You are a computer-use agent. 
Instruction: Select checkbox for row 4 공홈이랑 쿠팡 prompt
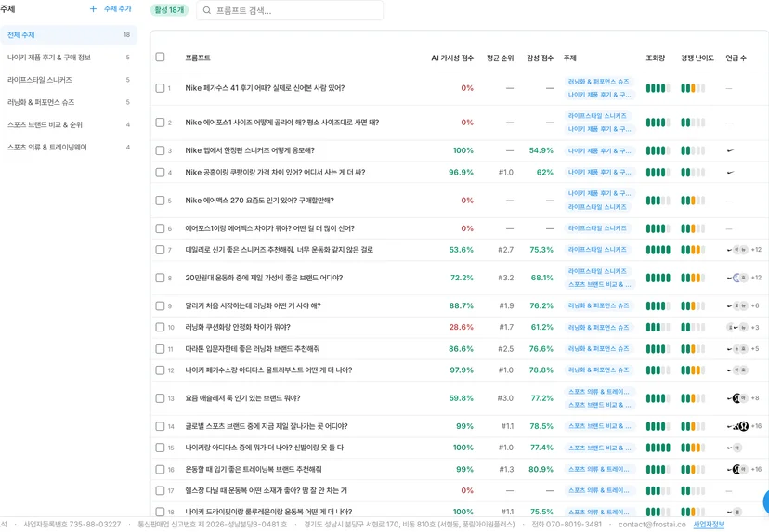160,172
